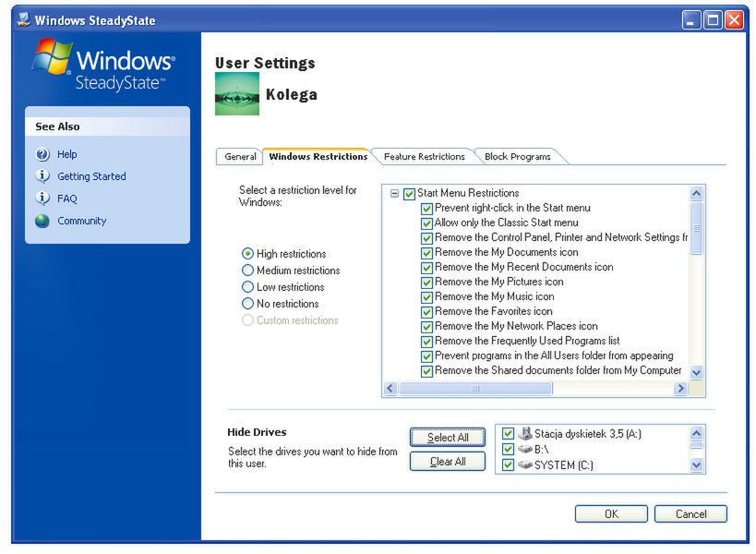This screenshot has width=756, height=554.
Task: Confirm settings with the OK button
Action: coord(611,514)
